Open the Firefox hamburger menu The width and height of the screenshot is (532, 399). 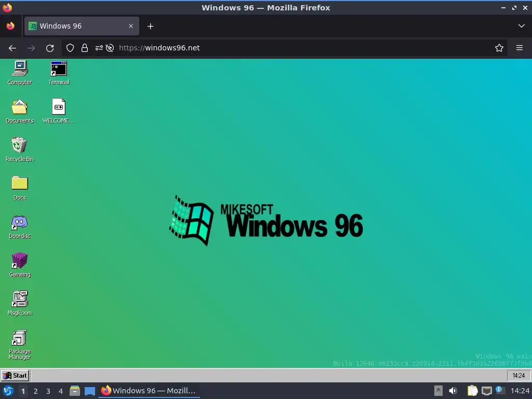click(x=520, y=48)
